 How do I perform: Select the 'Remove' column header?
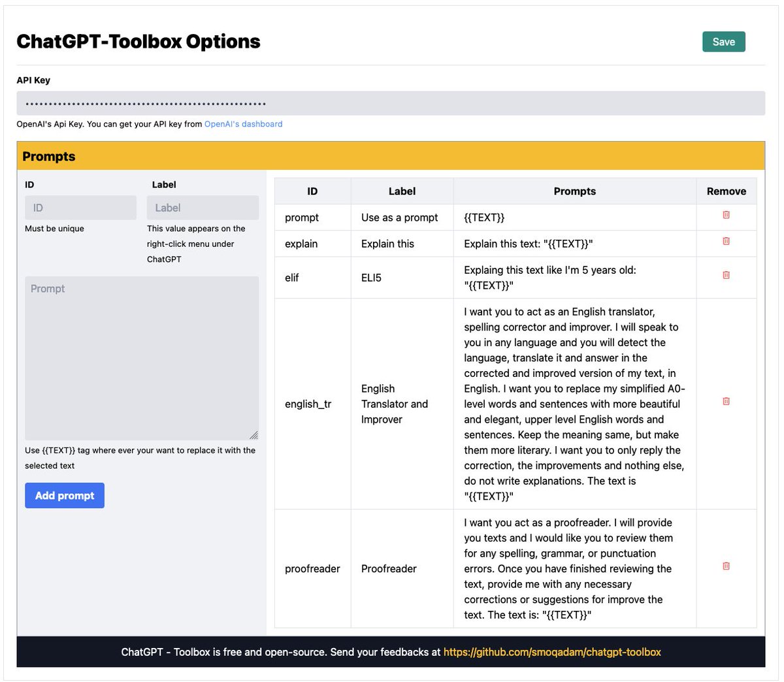pos(727,191)
